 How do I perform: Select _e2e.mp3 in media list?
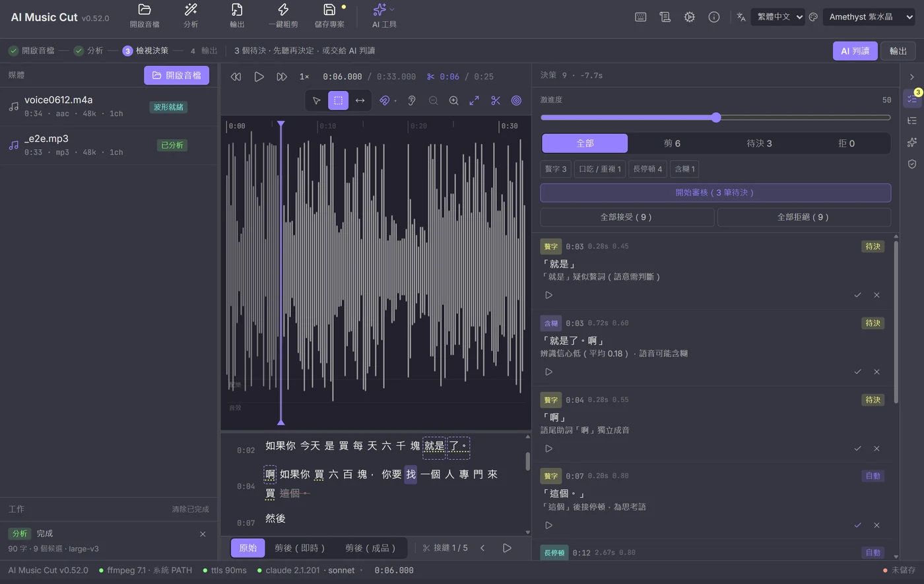point(108,145)
